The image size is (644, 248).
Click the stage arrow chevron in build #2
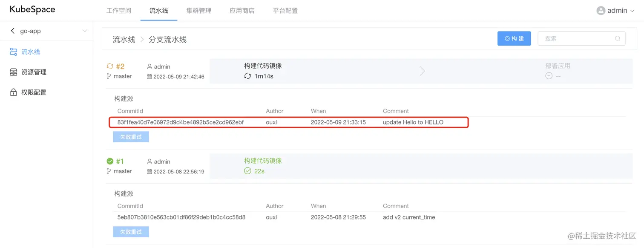click(x=422, y=71)
